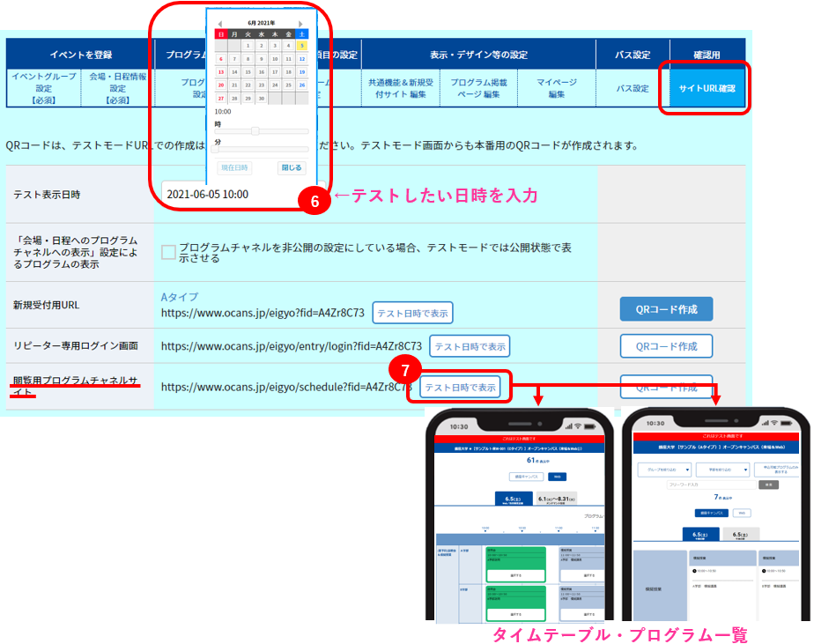Click the eigyo?fid=A4Zr8C73 URL text

263,313
